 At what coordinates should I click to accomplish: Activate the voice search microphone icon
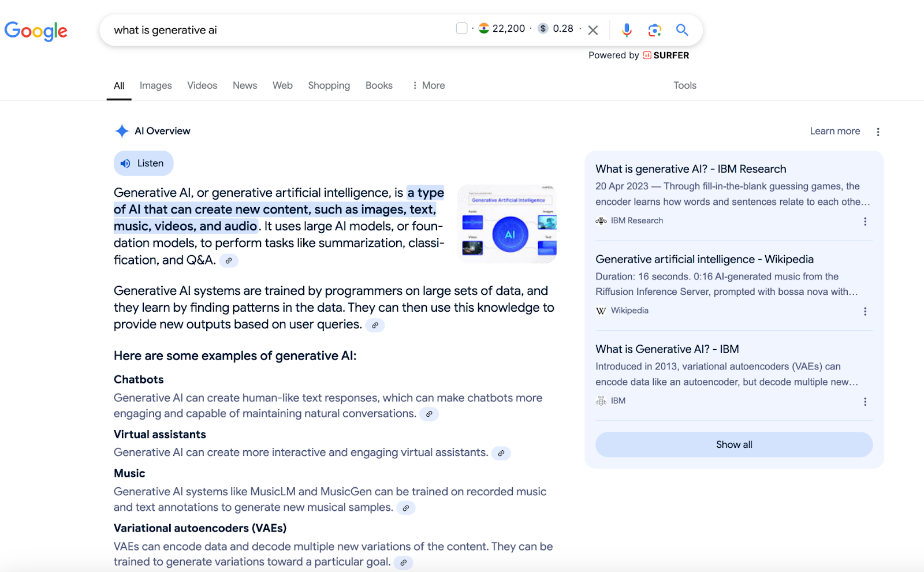click(x=627, y=29)
